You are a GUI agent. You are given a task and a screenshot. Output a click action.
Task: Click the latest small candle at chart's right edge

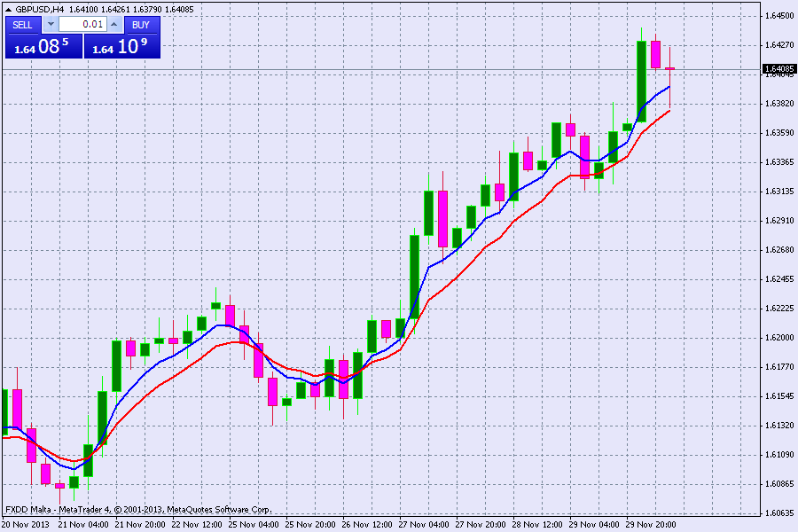click(x=670, y=68)
